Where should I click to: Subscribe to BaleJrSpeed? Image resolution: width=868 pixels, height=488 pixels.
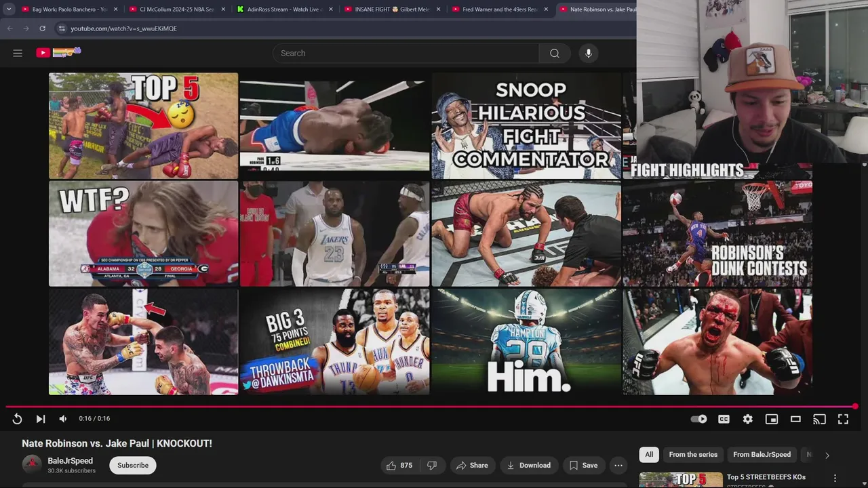click(x=133, y=465)
